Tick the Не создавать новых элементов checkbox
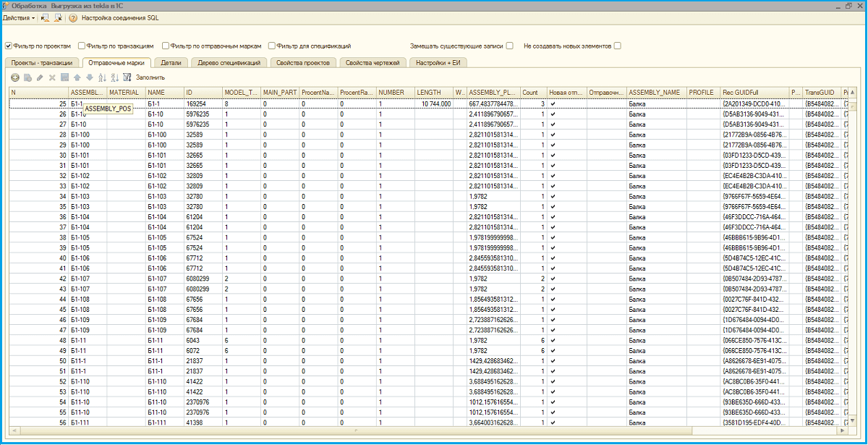The image size is (868, 445). (x=617, y=46)
